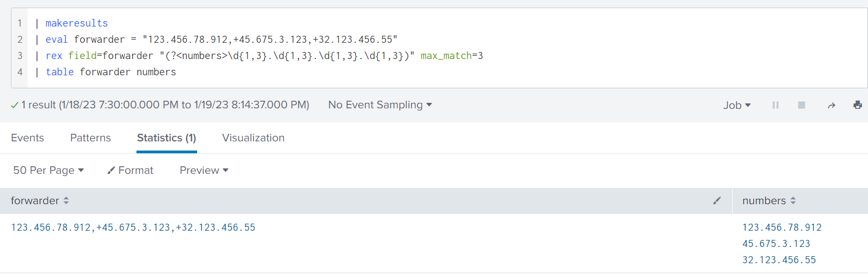Change the 50 Per Page setting
This screenshot has width=868, height=280.
pyautogui.click(x=48, y=171)
